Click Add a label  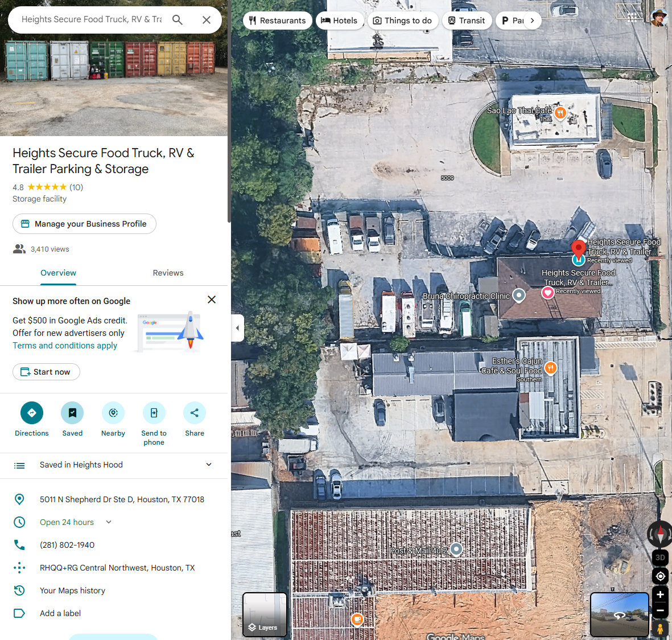[60, 613]
